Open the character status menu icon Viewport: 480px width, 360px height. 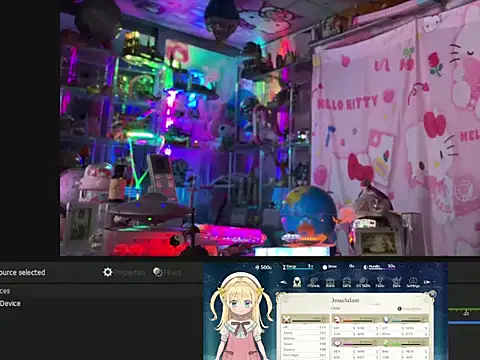click(x=297, y=282)
